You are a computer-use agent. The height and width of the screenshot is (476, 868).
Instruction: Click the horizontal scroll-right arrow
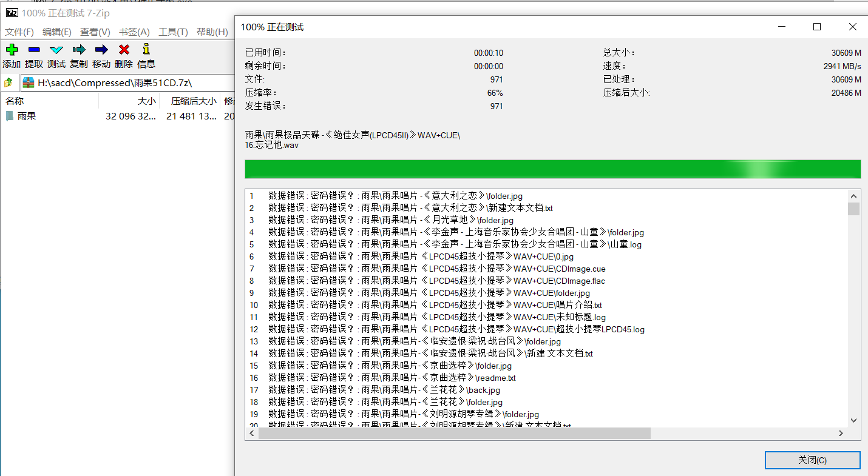click(x=841, y=433)
